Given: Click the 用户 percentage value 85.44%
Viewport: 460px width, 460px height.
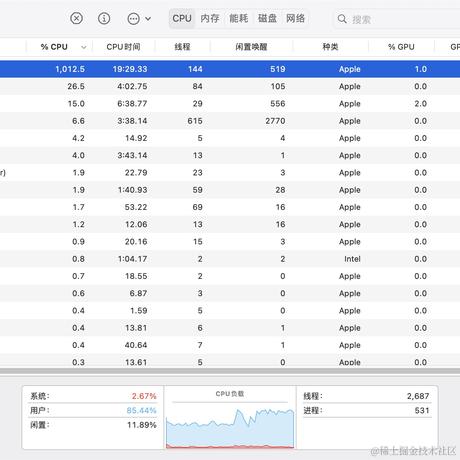Looking at the screenshot, I should (141, 410).
